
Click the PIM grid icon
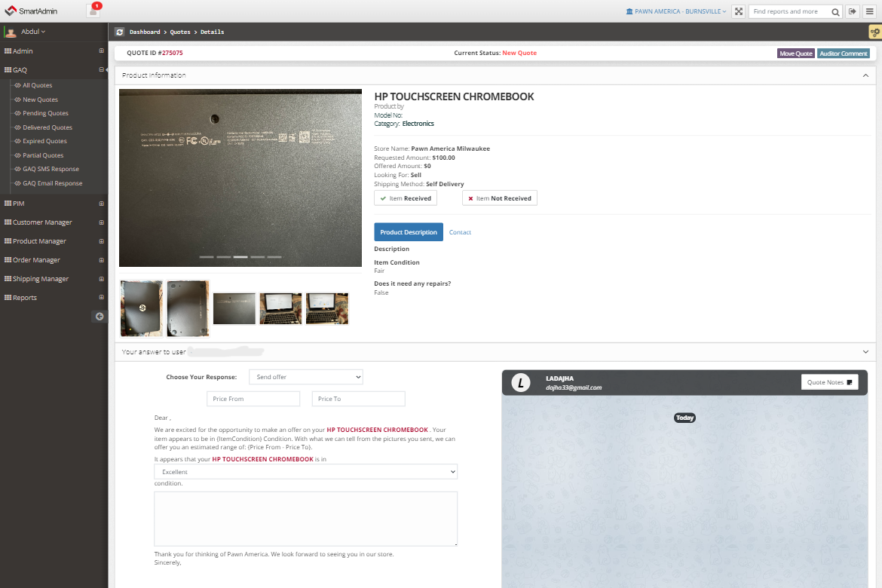(8, 203)
